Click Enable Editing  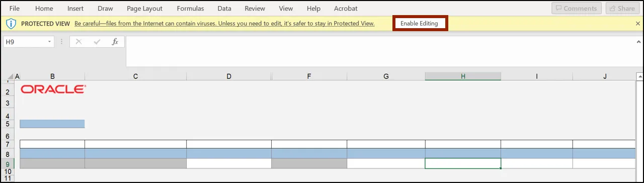click(x=420, y=24)
